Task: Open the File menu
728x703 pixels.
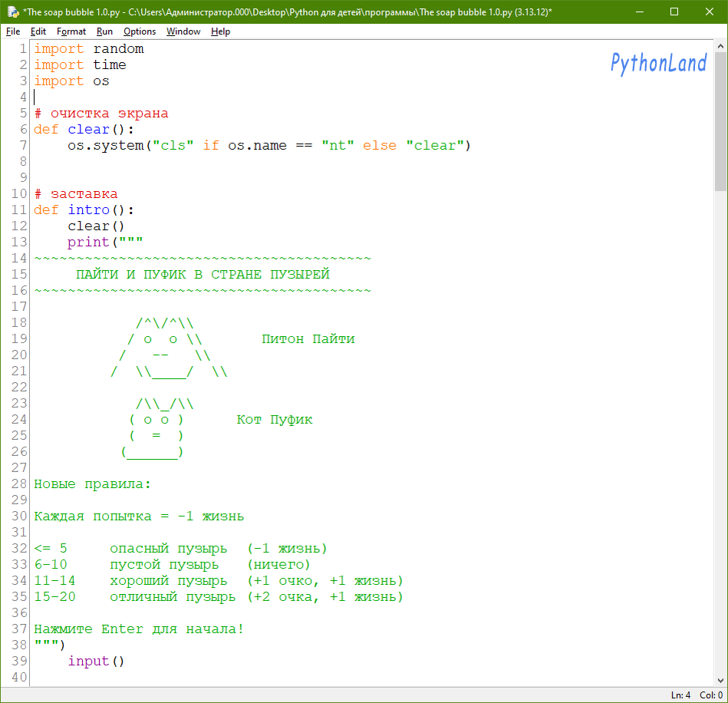Action: [13, 31]
